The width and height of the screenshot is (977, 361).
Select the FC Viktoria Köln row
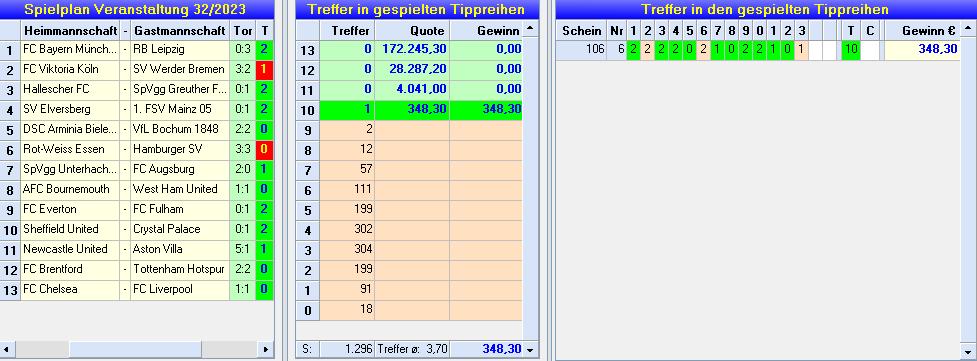tap(136, 70)
